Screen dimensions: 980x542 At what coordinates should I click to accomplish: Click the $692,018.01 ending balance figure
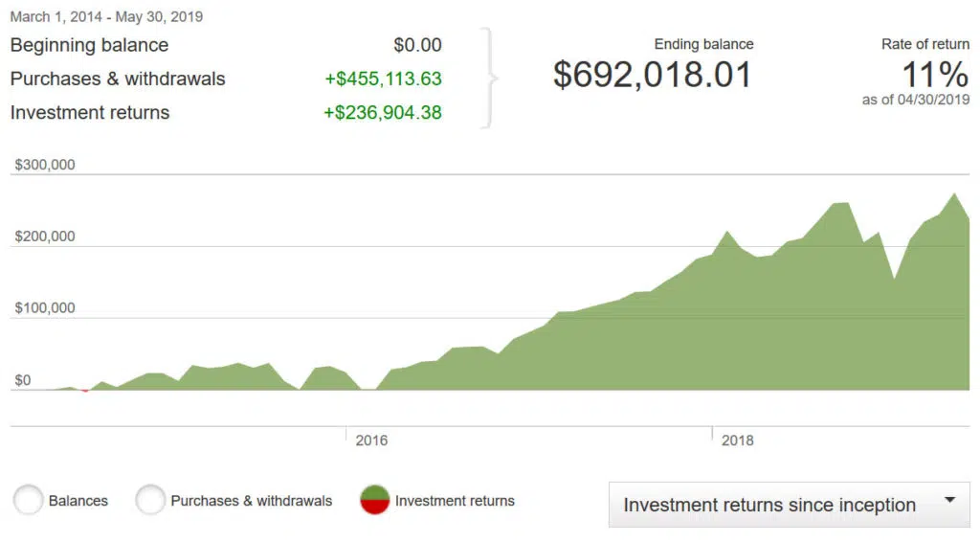point(653,76)
